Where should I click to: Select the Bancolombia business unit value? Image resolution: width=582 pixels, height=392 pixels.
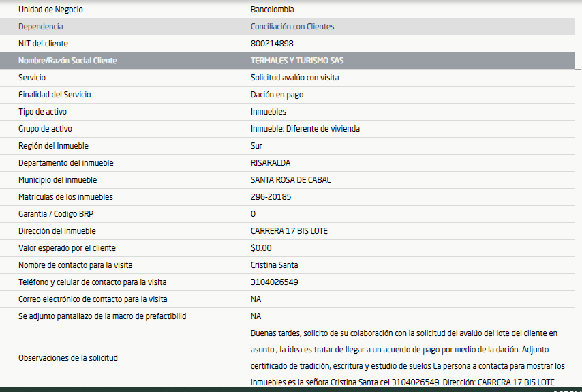(273, 10)
